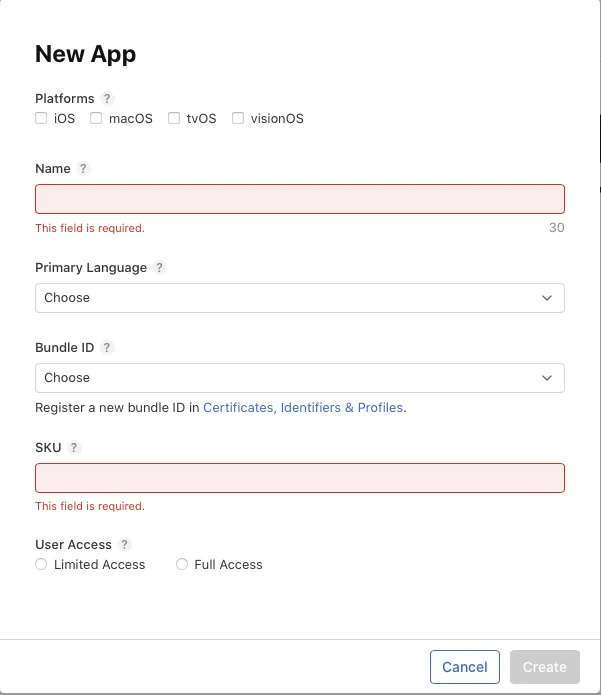Choose the Limited Access radio option
Viewport: 601px width, 695px height.
click(41, 565)
